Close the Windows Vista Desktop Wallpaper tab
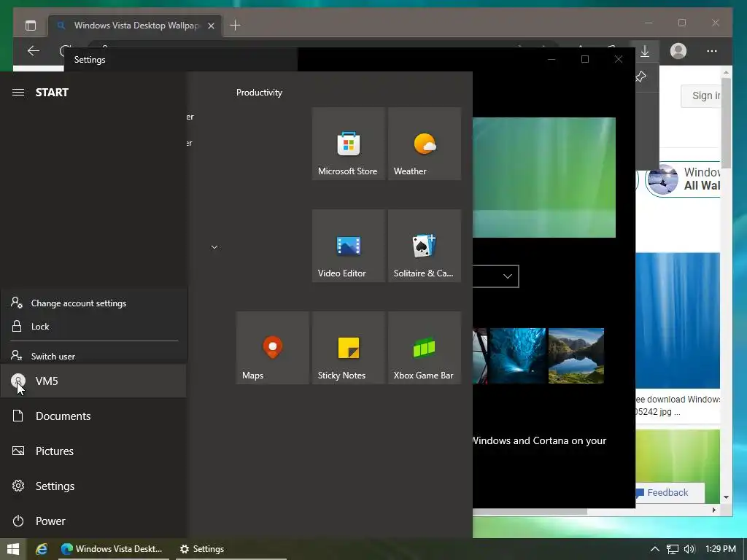The width and height of the screenshot is (747, 560). [x=211, y=26]
